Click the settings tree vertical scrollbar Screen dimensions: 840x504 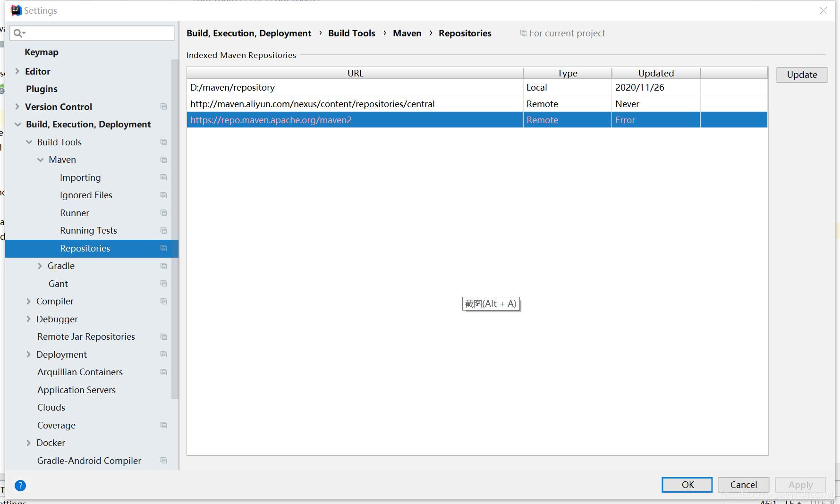click(x=175, y=229)
